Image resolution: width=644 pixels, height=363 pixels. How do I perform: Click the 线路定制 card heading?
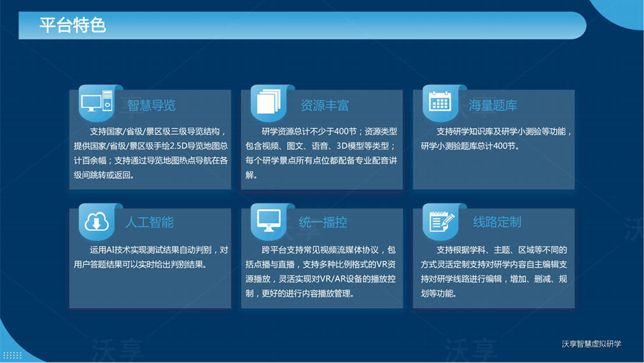497,222
